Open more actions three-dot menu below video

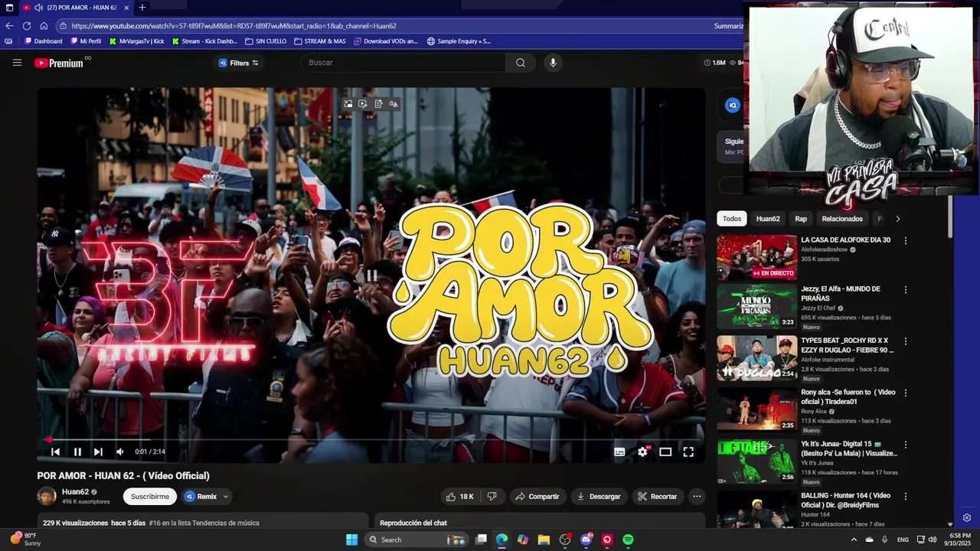[x=697, y=497]
